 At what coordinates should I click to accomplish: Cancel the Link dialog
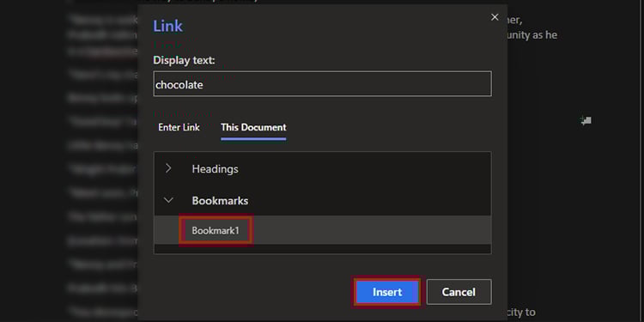click(459, 292)
